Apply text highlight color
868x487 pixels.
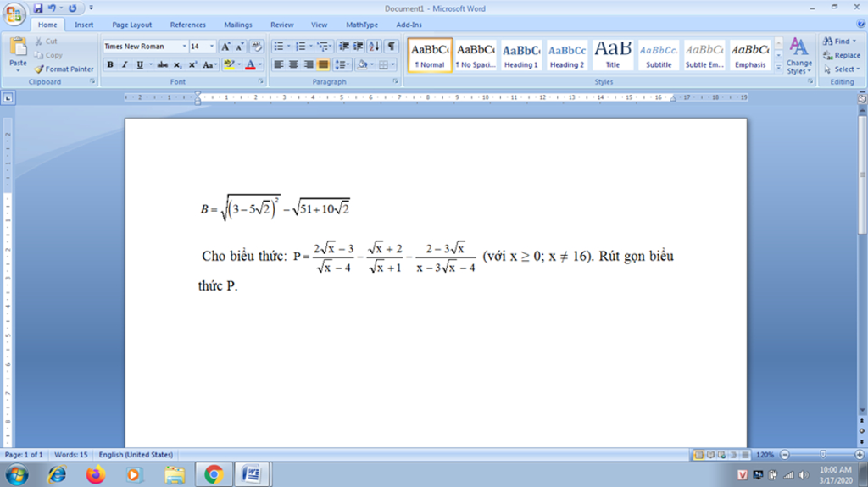229,64
